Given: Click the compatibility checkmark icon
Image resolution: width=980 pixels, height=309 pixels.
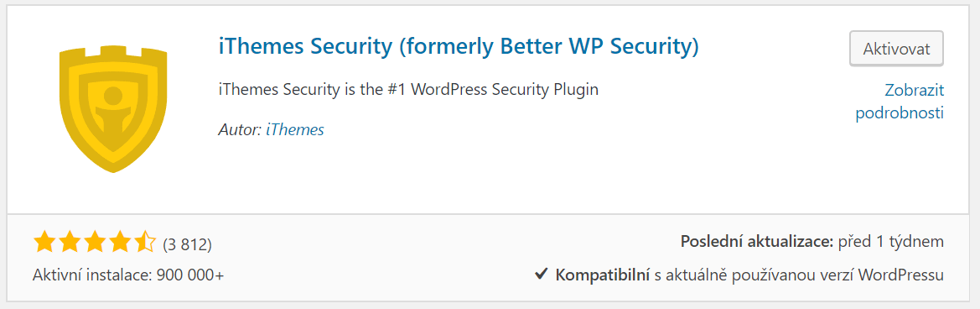Looking at the screenshot, I should (x=542, y=274).
